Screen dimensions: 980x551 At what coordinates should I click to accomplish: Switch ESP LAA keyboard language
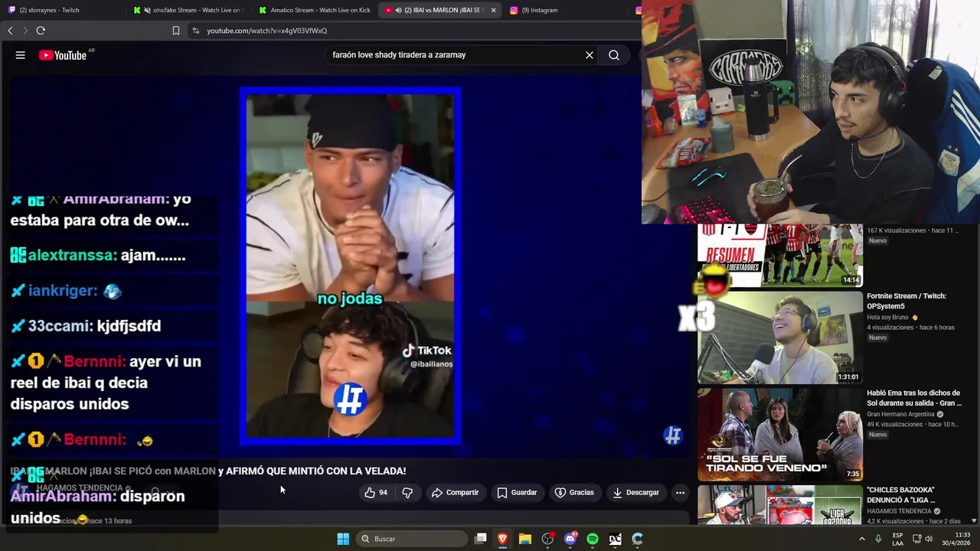point(897,539)
